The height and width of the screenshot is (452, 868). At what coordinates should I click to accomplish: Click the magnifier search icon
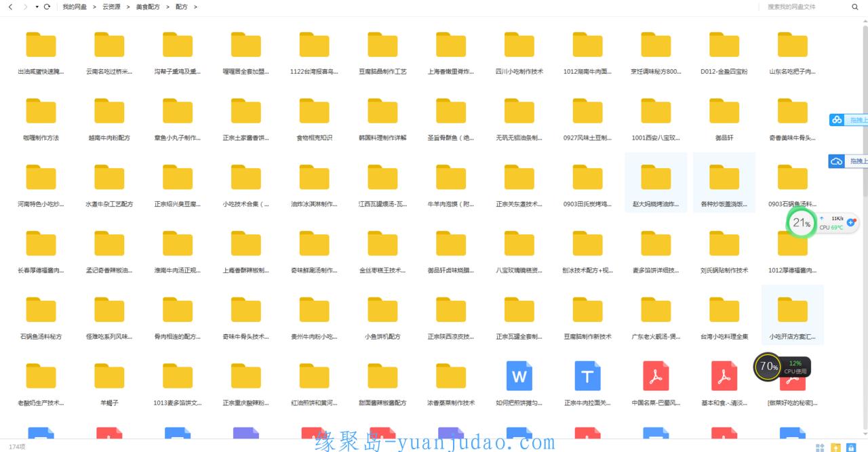coord(855,7)
